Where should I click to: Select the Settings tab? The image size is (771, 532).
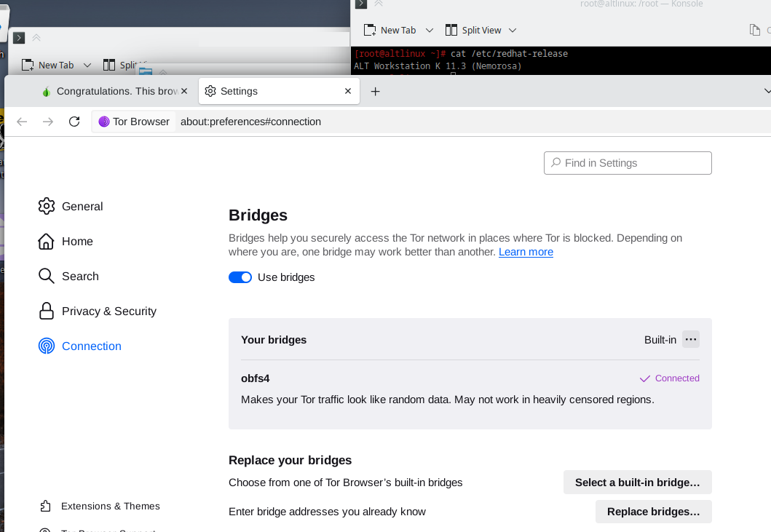279,91
